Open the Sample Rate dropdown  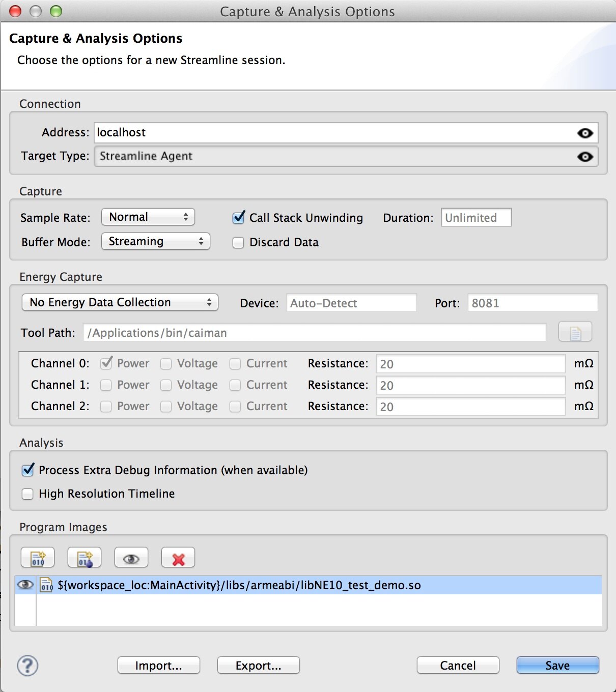tap(148, 217)
